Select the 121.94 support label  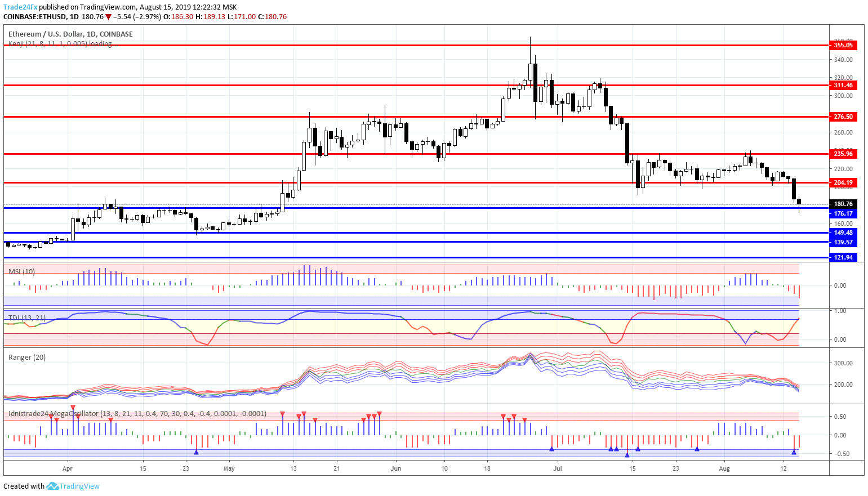coord(843,257)
